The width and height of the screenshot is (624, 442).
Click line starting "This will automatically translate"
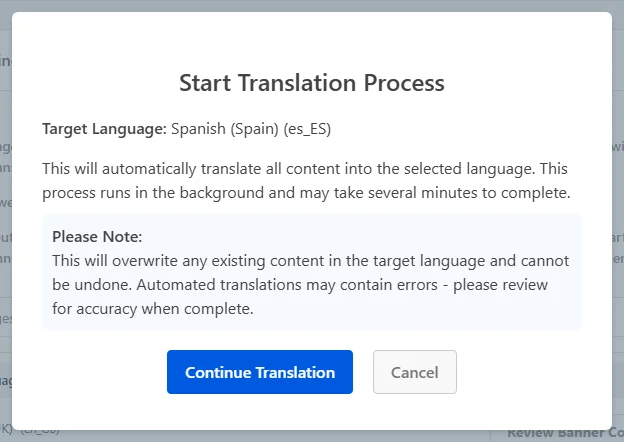pos(305,169)
